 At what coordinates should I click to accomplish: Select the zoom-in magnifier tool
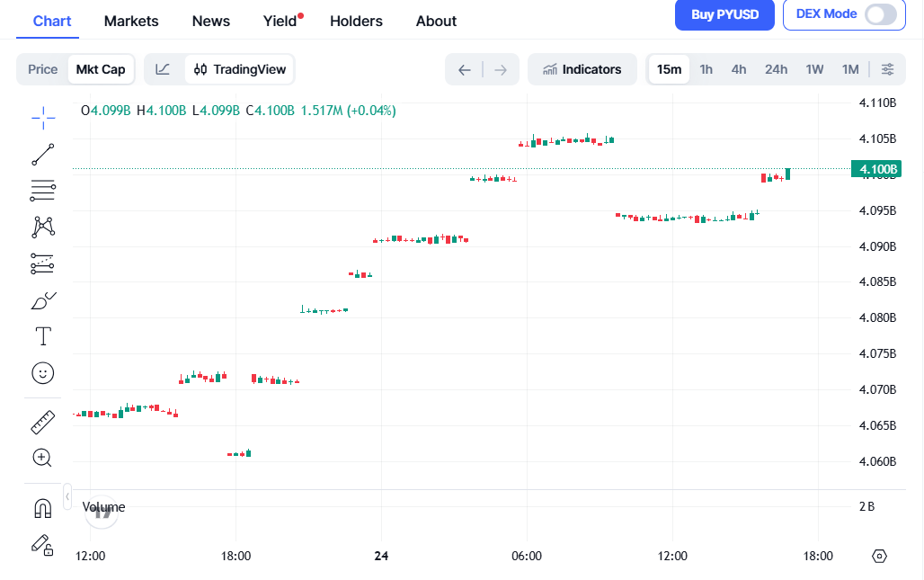(42, 458)
